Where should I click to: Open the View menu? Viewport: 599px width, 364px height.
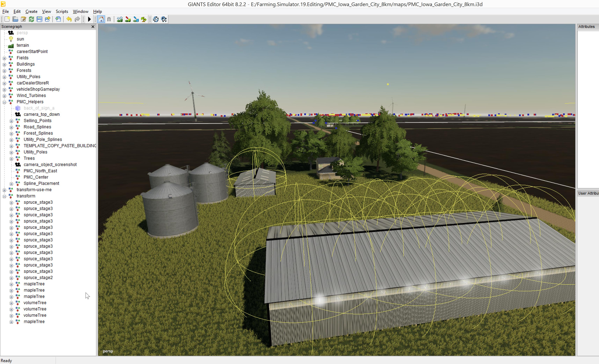coord(46,11)
